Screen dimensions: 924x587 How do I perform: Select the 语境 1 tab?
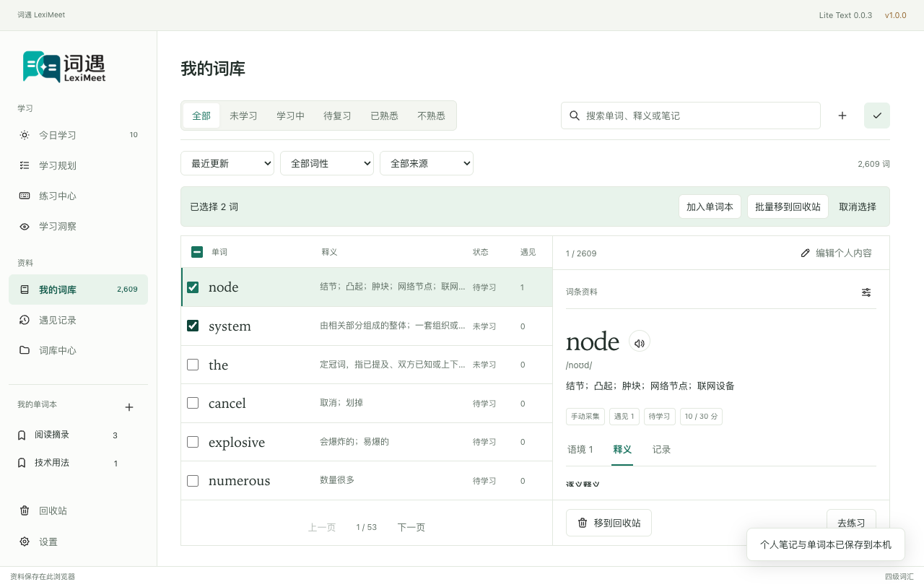point(580,450)
